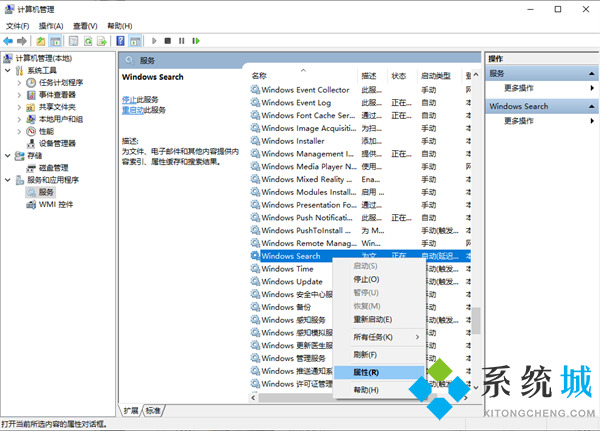Open the 文件(F) menu
Image resolution: width=600 pixels, height=431 pixels.
tap(18, 26)
